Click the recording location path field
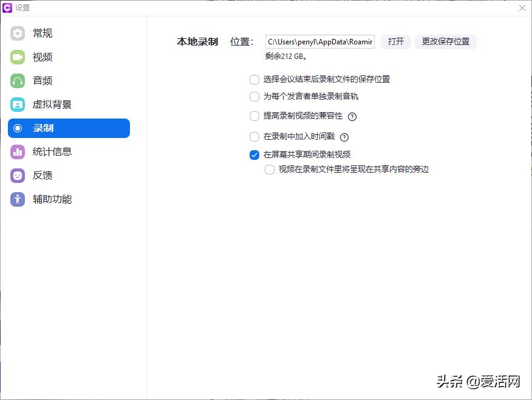Screen dimensions: 532x400 pos(319,41)
